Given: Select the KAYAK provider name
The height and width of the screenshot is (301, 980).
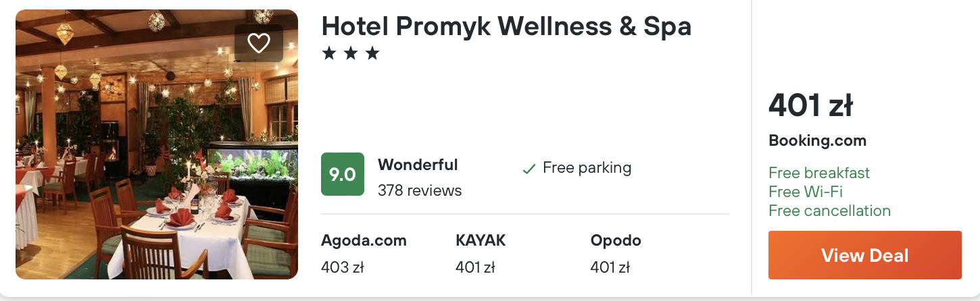Looking at the screenshot, I should (x=481, y=240).
